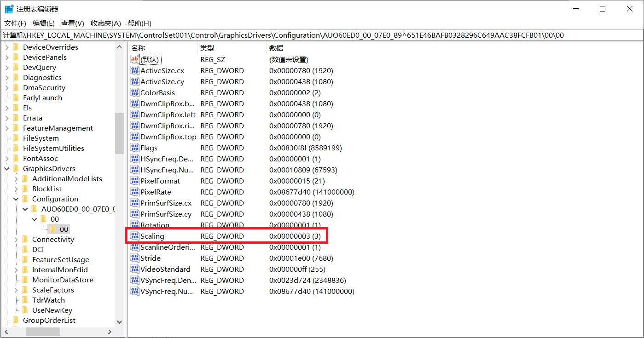Click the Registry Editor app icon in title bar

pyautogui.click(x=9, y=9)
